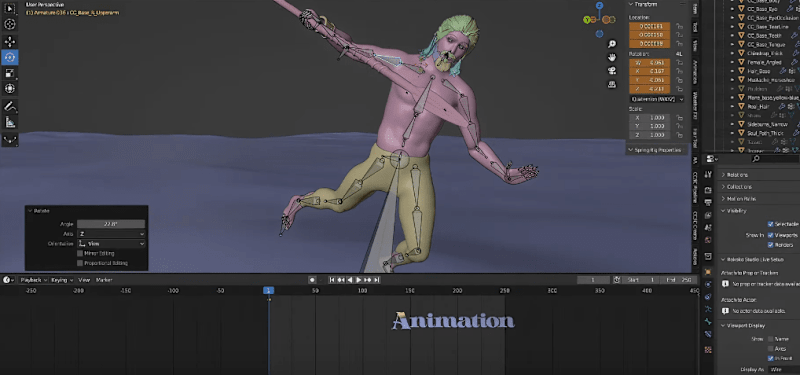Select the Annotate tool
This screenshot has height=375, width=800.
point(10,106)
